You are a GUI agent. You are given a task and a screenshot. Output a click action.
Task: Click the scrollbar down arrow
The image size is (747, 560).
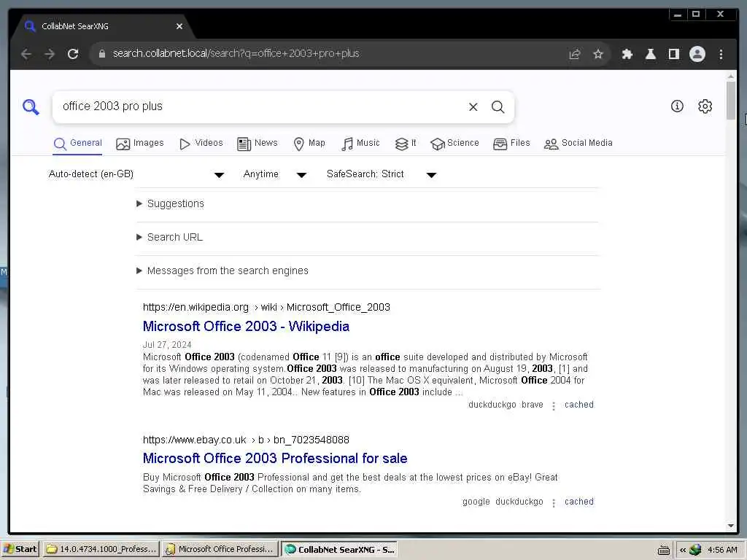point(731,526)
